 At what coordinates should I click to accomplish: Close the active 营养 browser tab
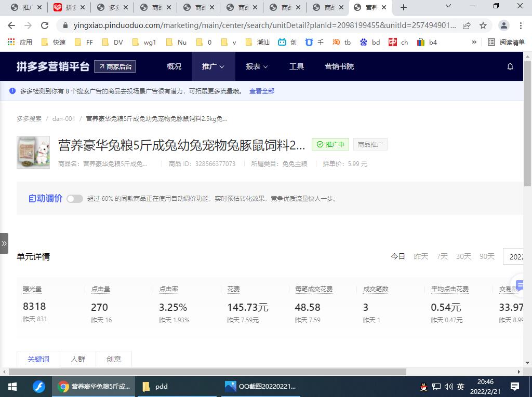click(x=384, y=7)
